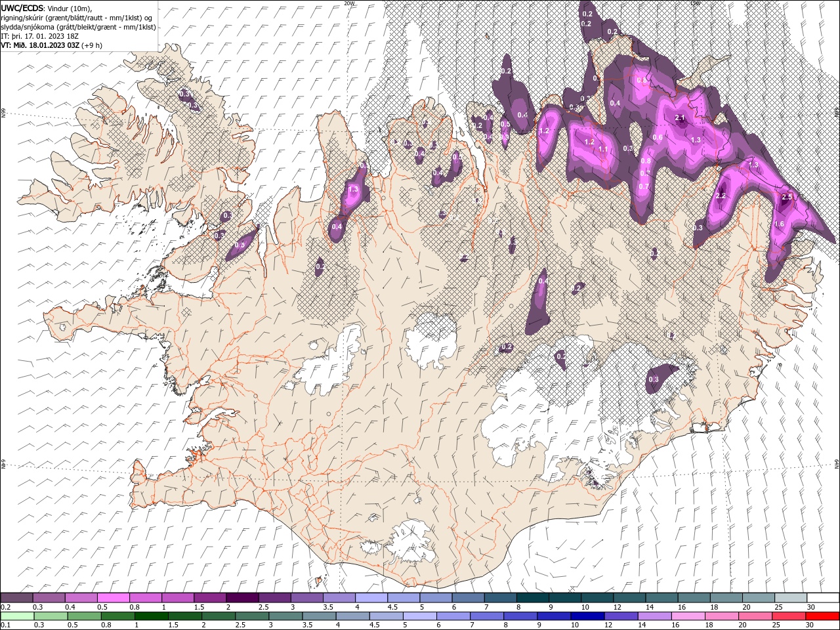
Task: Select top-row dark teal swatch between 8 and 9
Action: click(x=533, y=598)
